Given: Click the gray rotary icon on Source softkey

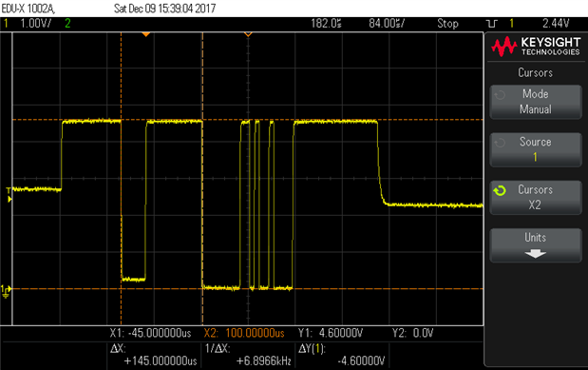Looking at the screenshot, I should point(500,143).
